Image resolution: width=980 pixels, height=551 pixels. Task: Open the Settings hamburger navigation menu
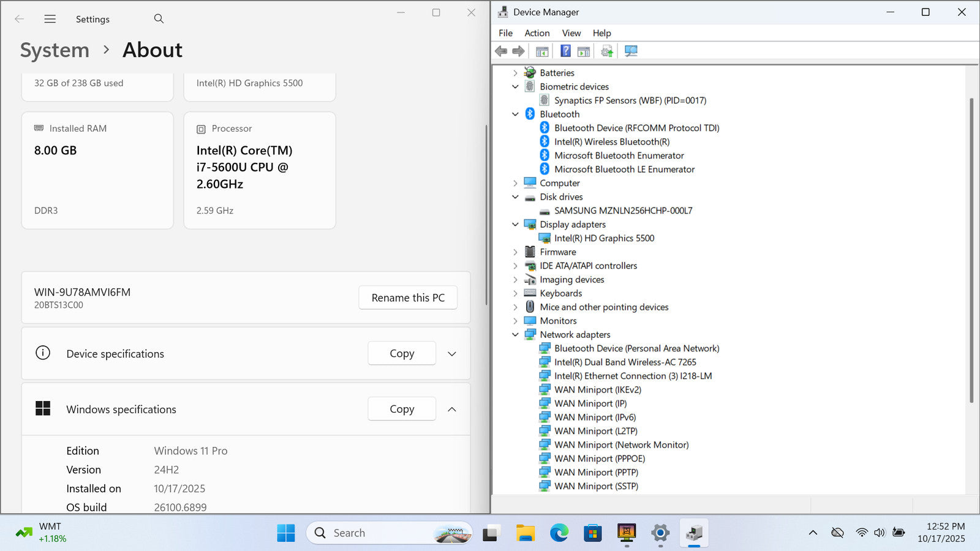coord(50,19)
